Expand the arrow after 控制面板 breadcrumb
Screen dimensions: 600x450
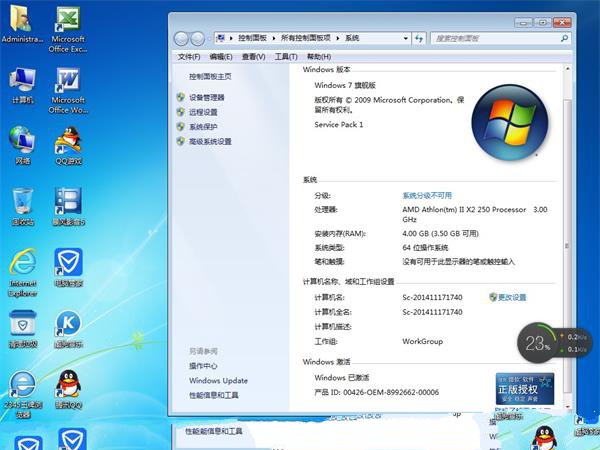click(x=274, y=38)
